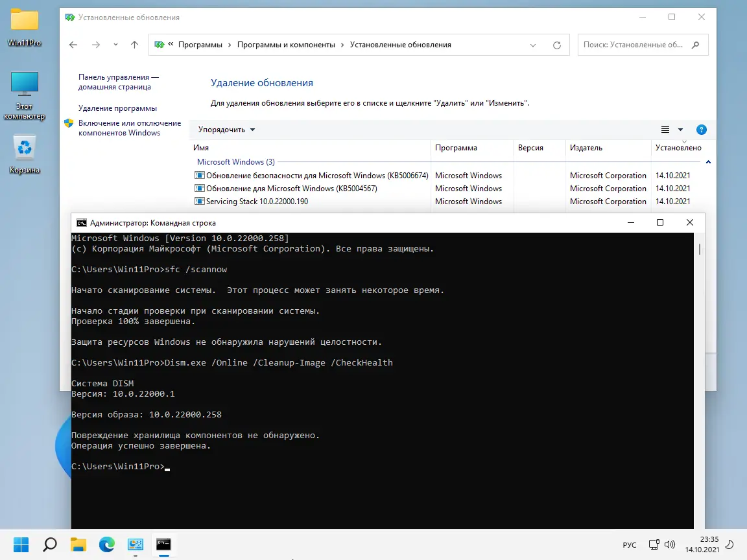This screenshot has height=560, width=747.
Task: Select the KB5006674 security update entry
Action: (298, 175)
